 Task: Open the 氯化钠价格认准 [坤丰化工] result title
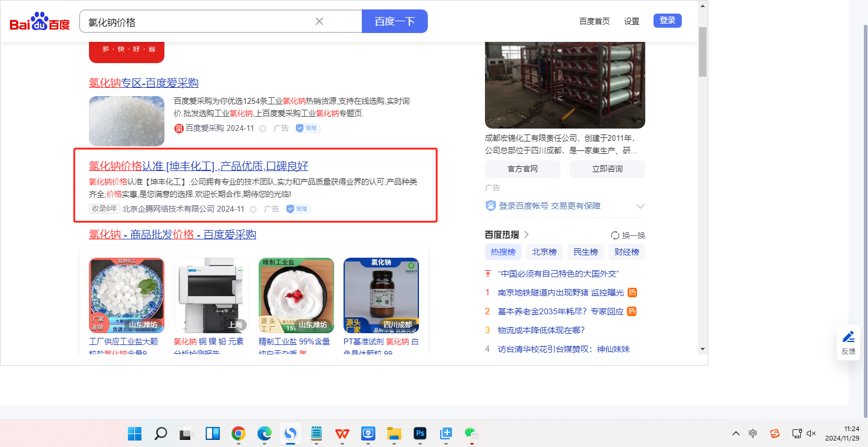(199, 166)
